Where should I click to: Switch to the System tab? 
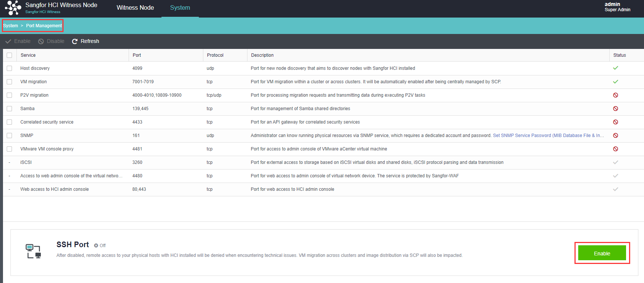coord(180,8)
